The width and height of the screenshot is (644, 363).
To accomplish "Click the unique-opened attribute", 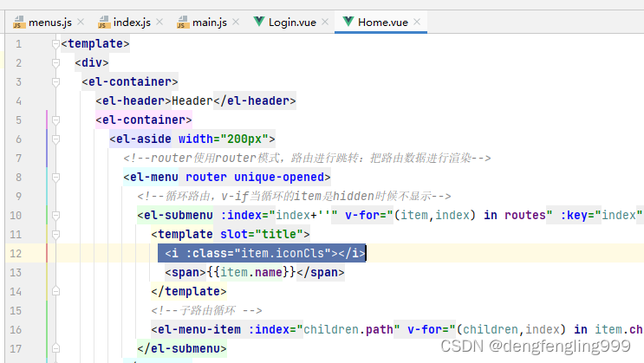I will (x=279, y=178).
